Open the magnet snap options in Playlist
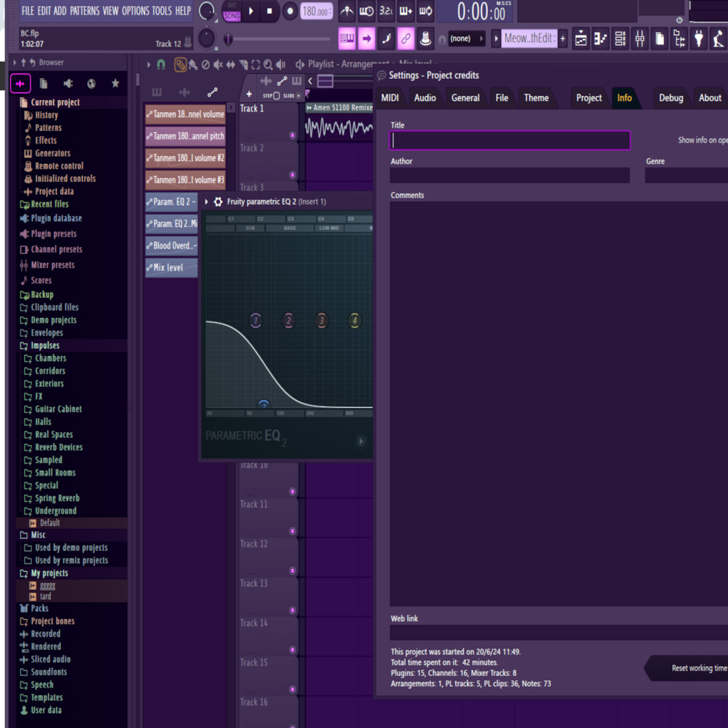 pyautogui.click(x=161, y=64)
